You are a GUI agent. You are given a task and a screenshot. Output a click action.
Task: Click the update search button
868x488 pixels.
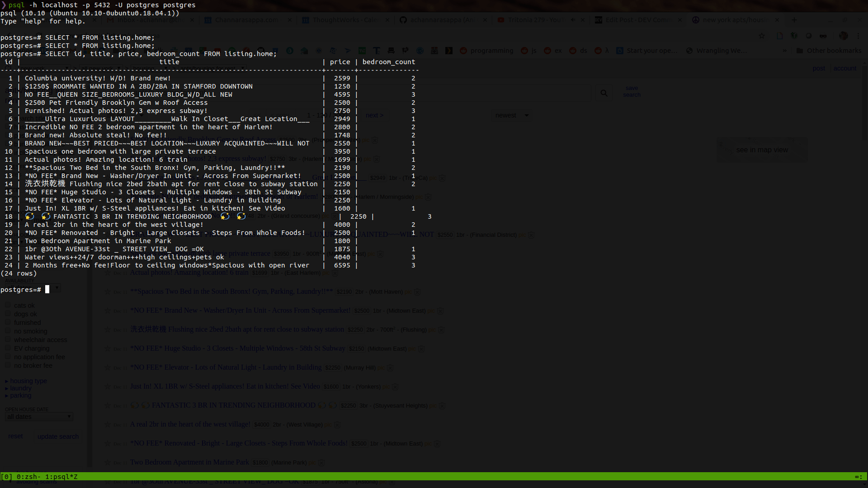pyautogui.click(x=58, y=436)
